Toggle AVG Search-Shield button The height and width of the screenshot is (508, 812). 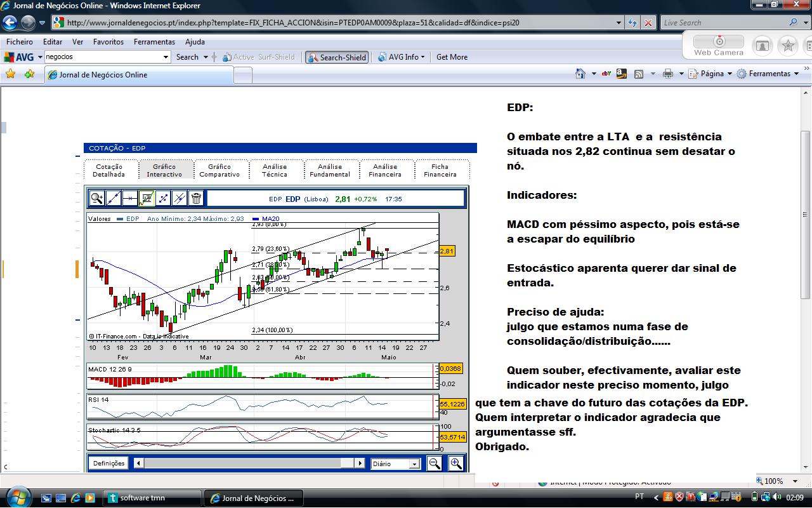337,57
